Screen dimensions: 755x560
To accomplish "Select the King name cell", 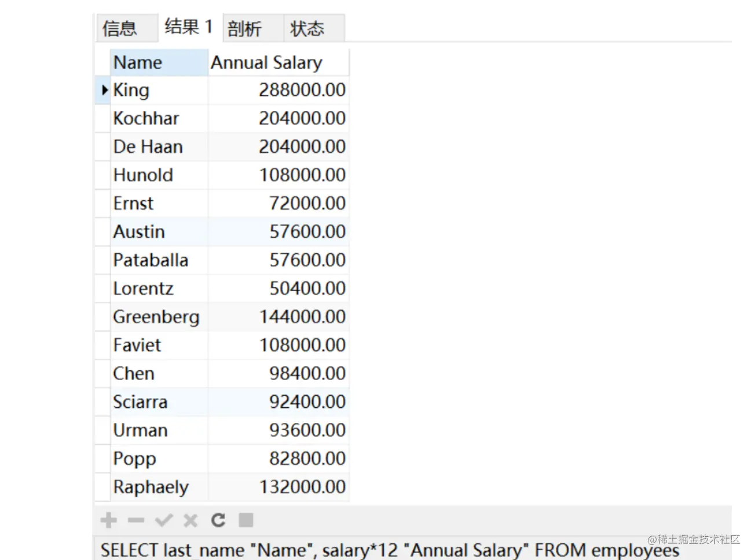I will click(159, 90).
